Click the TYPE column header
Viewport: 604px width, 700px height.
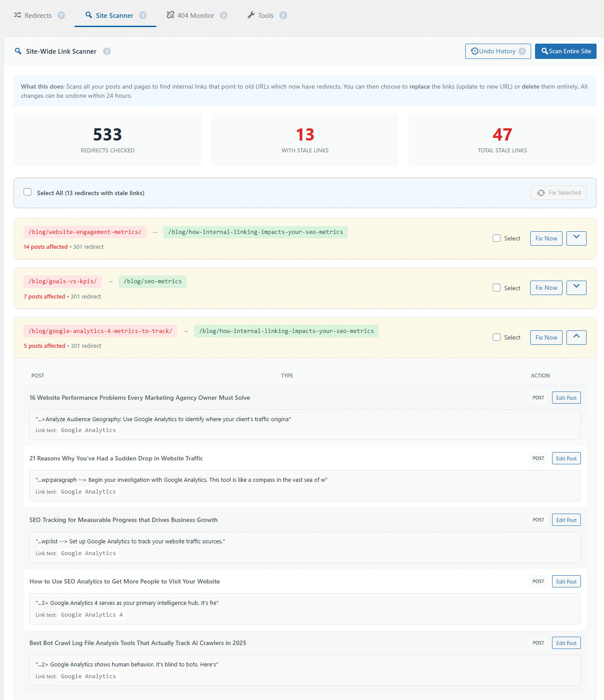[x=287, y=375]
